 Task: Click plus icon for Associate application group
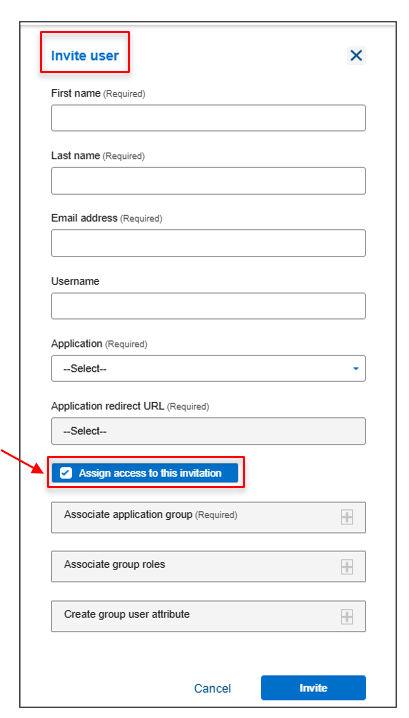click(347, 517)
